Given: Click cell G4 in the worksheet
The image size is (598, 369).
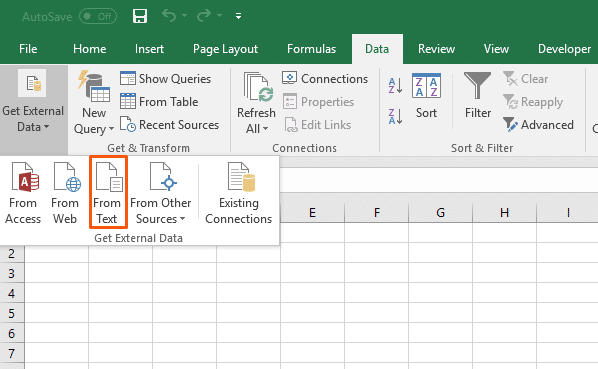Looking at the screenshot, I should coord(440,292).
